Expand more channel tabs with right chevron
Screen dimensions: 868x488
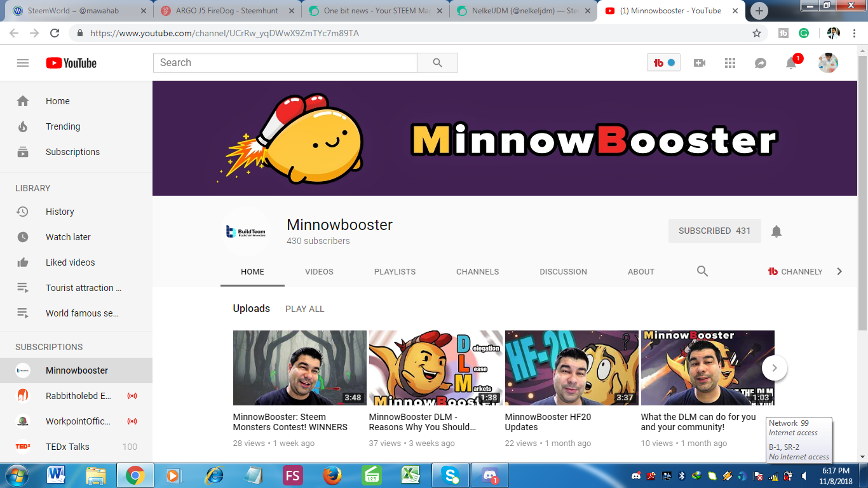(839, 271)
